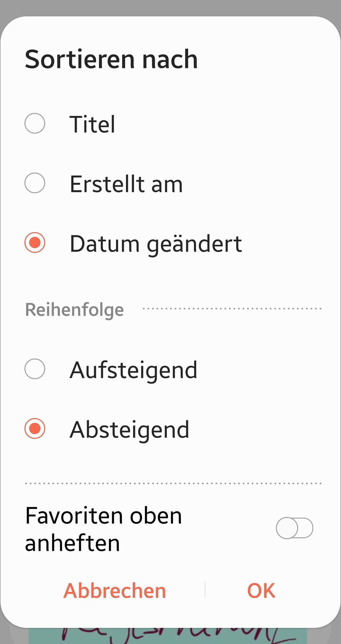This screenshot has width=341, height=644.
Task: Click the dotted separator above Favoriten option
Action: click(173, 483)
